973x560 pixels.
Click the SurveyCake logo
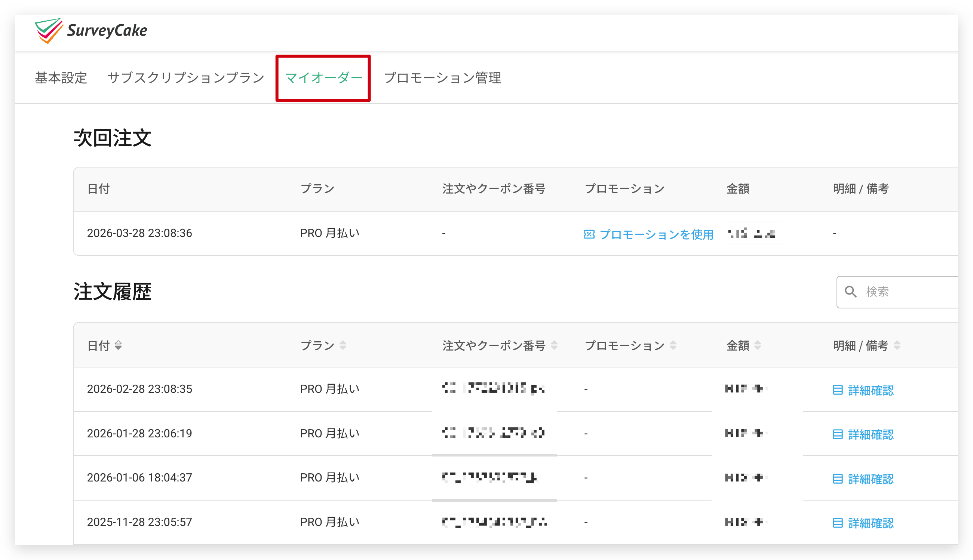[91, 31]
